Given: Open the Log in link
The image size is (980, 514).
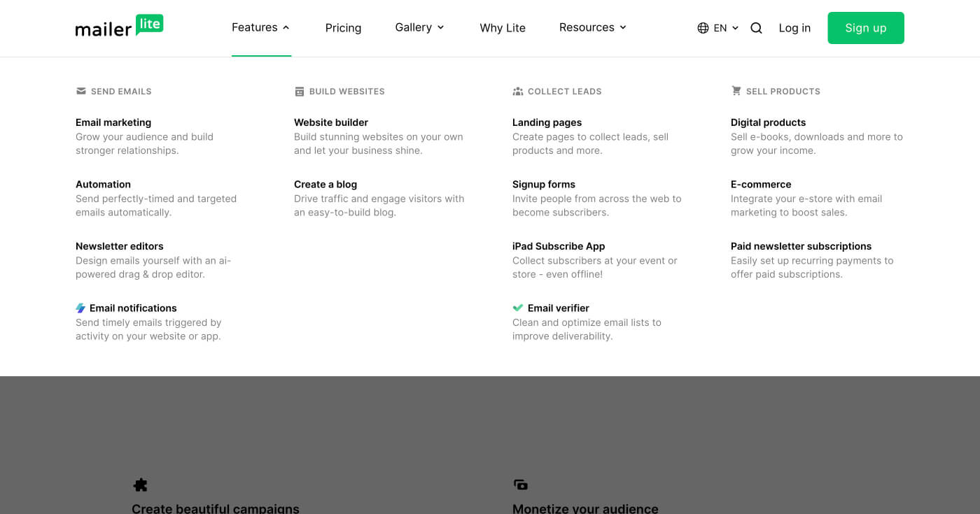Looking at the screenshot, I should coord(794,28).
